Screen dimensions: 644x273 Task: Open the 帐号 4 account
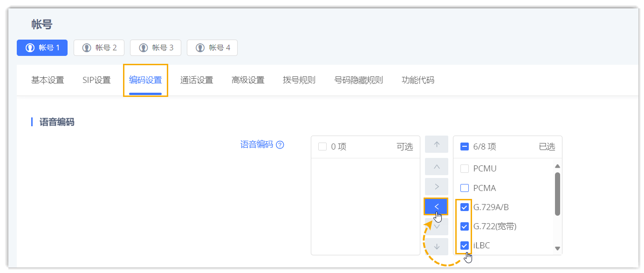212,48
